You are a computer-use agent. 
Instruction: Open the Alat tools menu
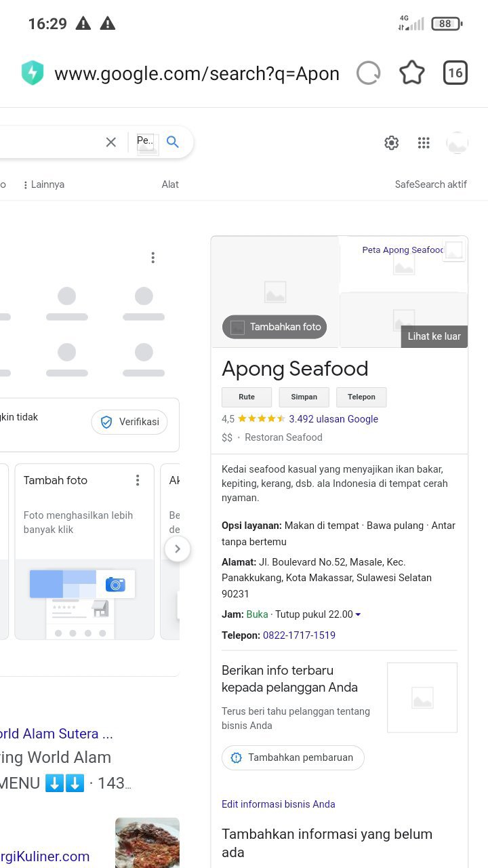click(170, 184)
